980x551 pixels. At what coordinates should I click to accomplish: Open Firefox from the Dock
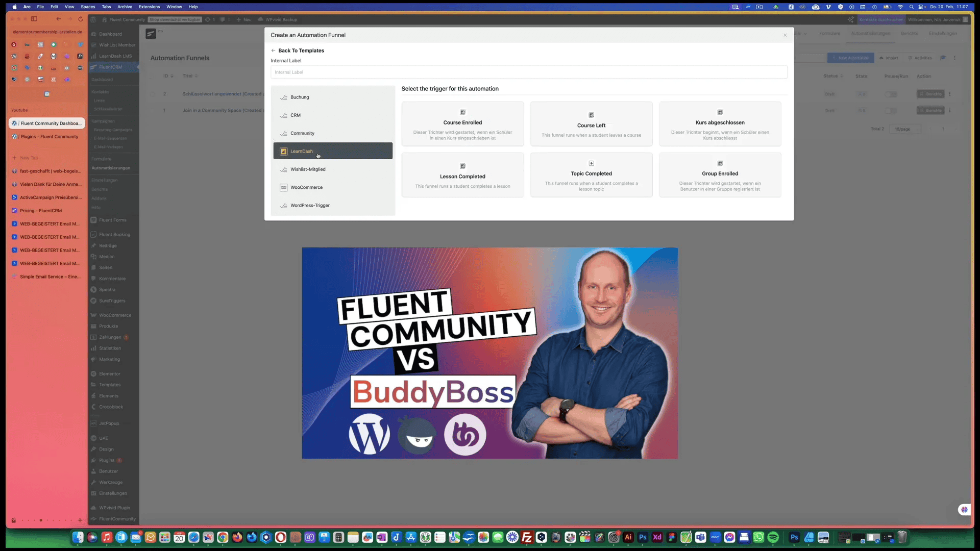pos(237,537)
